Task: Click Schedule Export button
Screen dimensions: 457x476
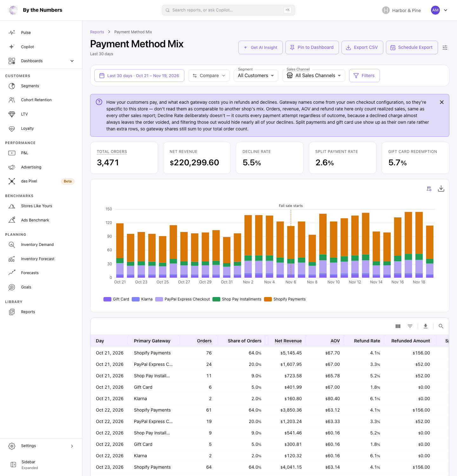Action: tap(412, 47)
